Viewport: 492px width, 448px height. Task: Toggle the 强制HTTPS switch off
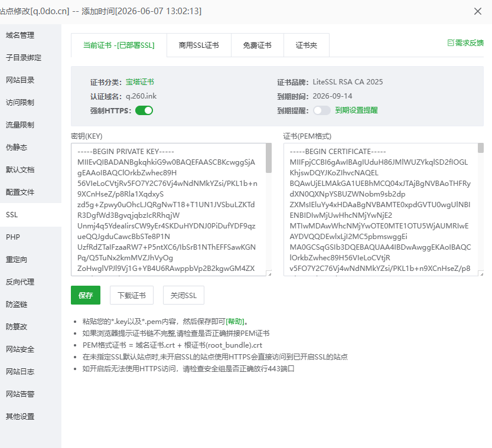pos(144,110)
